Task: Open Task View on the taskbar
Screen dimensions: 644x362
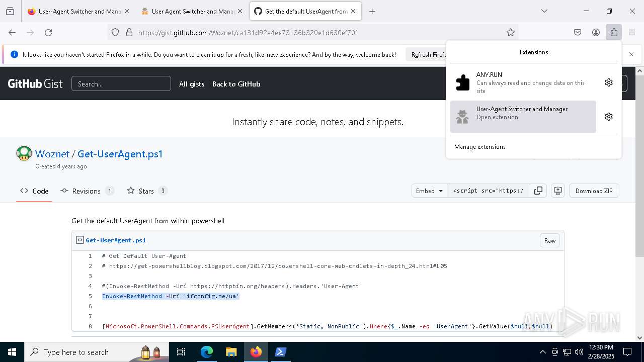Action: click(x=181, y=352)
